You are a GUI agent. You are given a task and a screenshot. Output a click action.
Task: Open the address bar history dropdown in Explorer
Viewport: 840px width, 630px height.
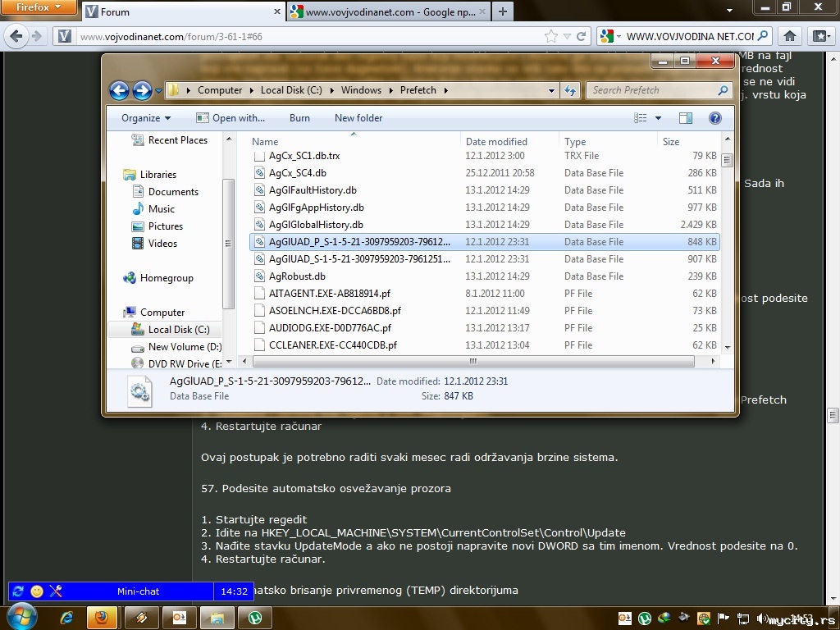point(551,90)
